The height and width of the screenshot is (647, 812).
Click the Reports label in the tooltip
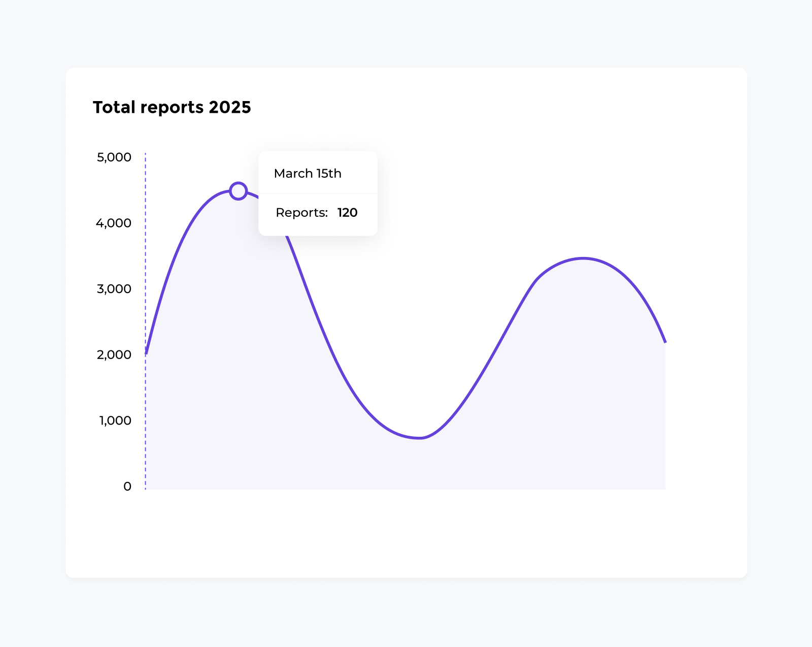[x=301, y=213]
